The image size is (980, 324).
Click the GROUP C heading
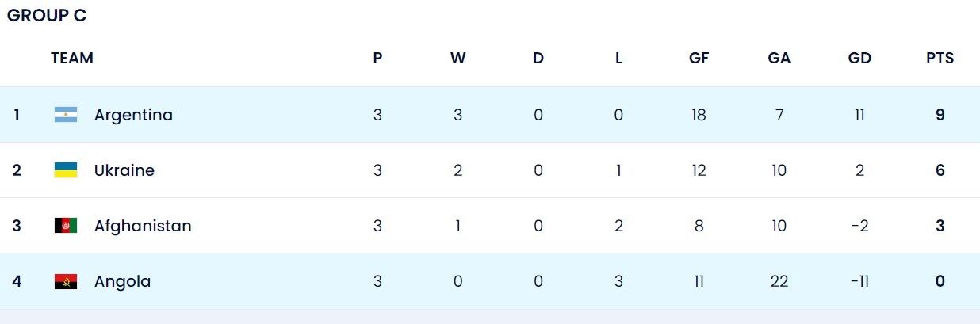(47, 15)
